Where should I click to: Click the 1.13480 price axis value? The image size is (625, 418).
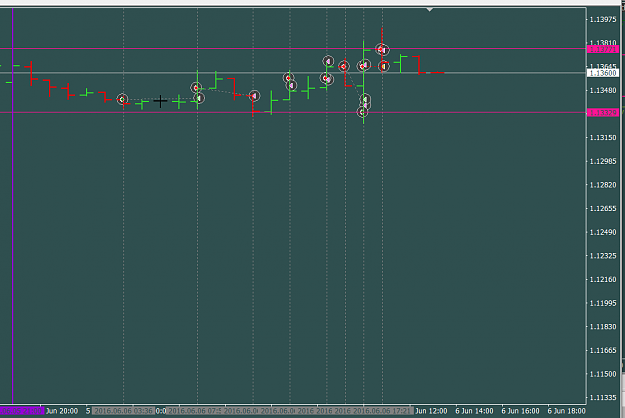pos(603,90)
